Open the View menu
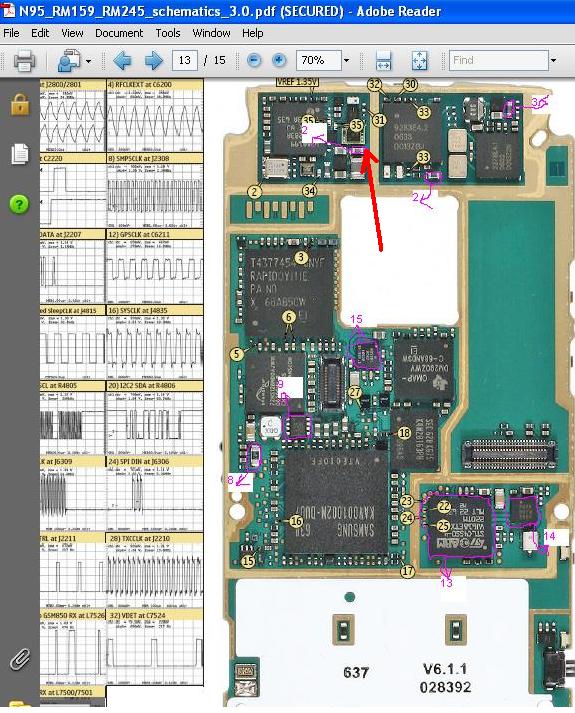The width and height of the screenshot is (575, 713). click(72, 33)
